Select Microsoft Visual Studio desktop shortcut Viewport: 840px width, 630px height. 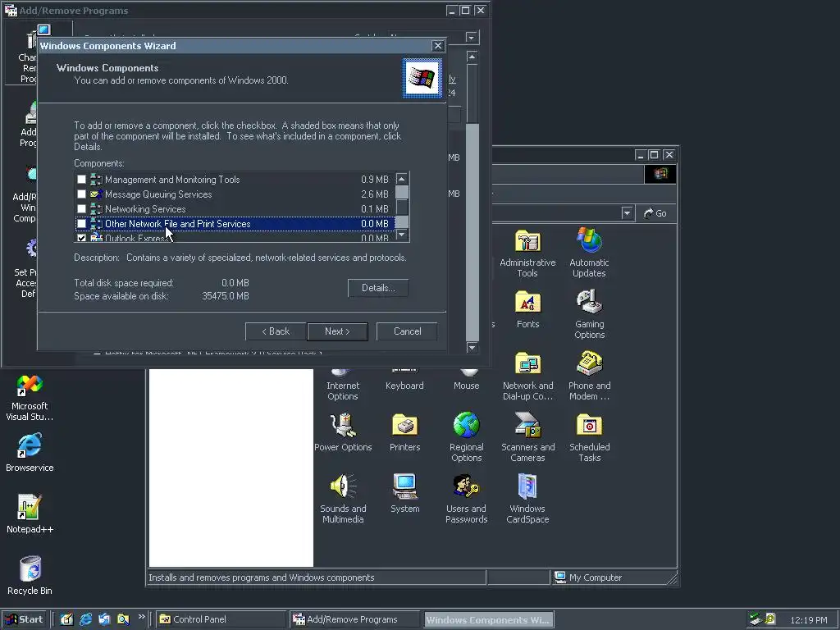pyautogui.click(x=30, y=398)
